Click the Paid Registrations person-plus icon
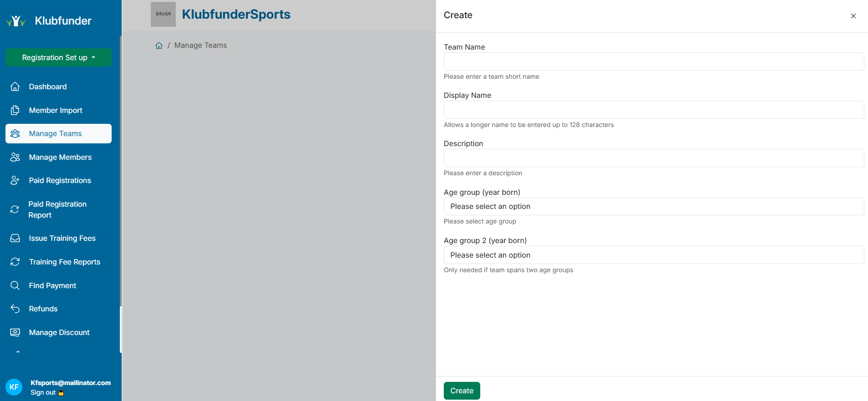This screenshot has width=868, height=401. (x=15, y=180)
